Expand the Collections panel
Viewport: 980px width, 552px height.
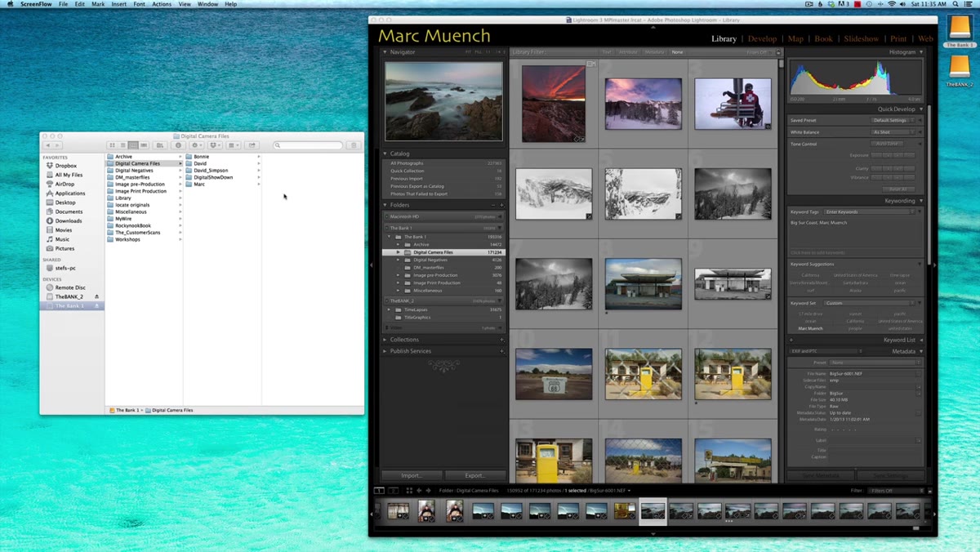(385, 340)
